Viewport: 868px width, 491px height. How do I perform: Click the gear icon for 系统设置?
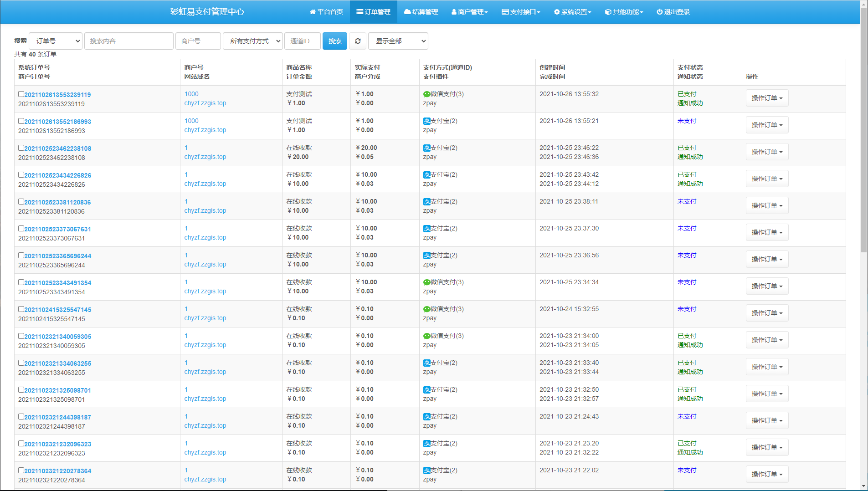pos(557,12)
